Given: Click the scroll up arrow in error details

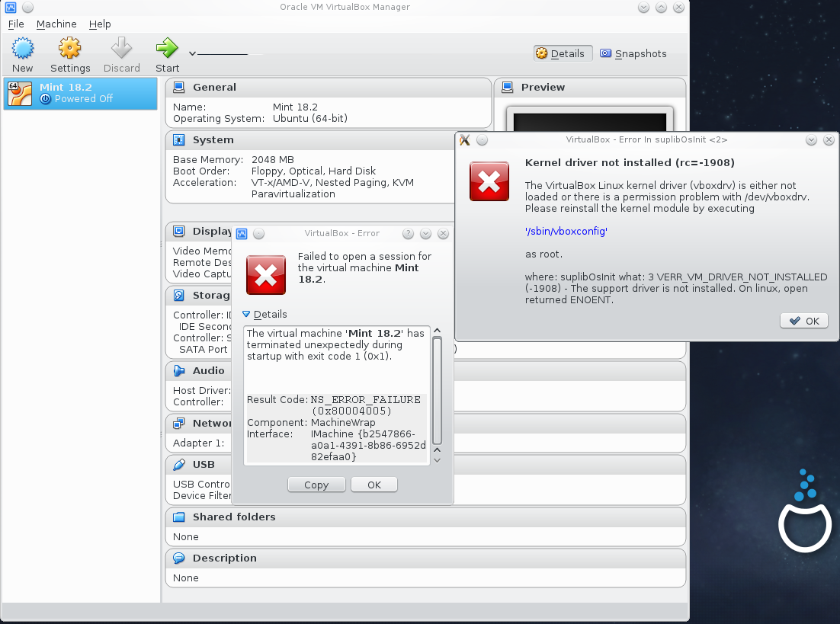Looking at the screenshot, I should (x=437, y=331).
